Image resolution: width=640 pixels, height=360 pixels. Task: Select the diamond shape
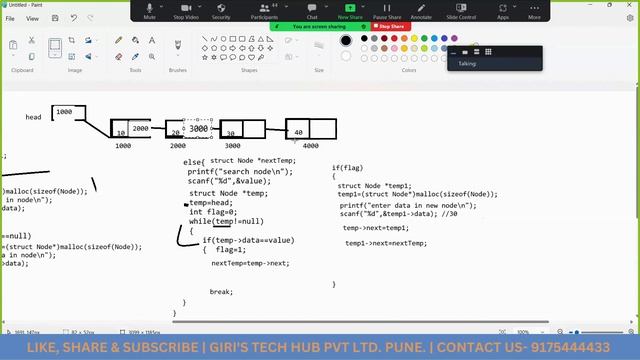pyautogui.click(x=204, y=48)
